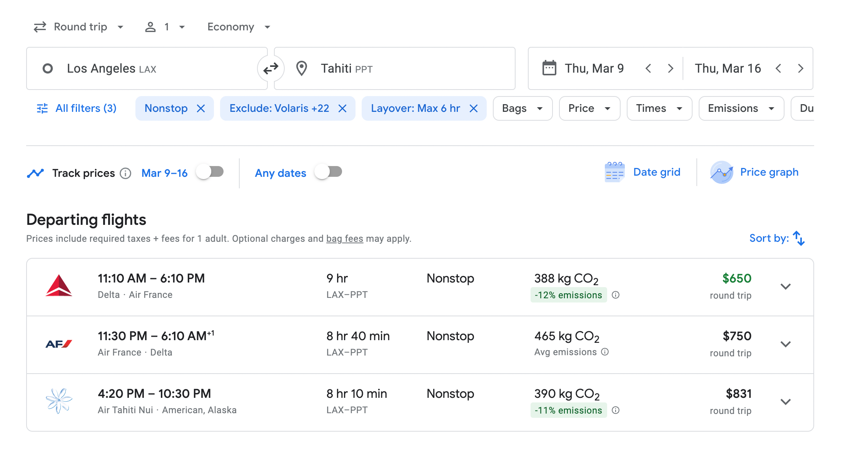Enable price tracking for Mar 9–16
The width and height of the screenshot is (868, 472).
pos(210,172)
